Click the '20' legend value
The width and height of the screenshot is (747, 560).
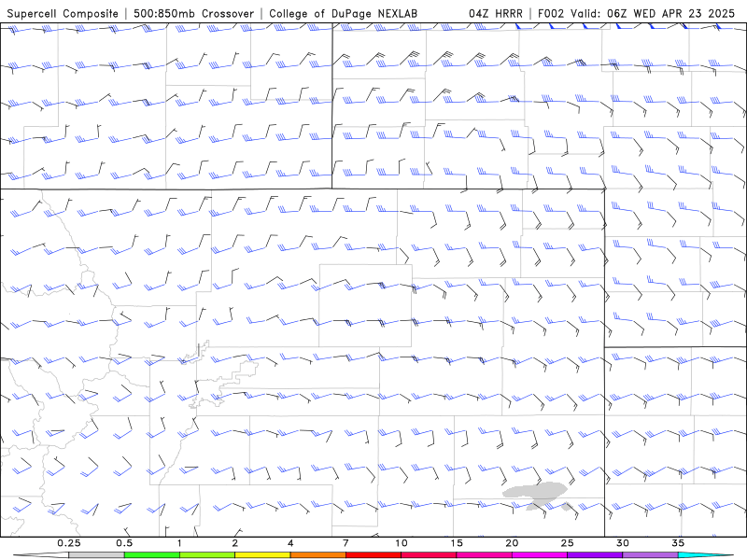click(x=512, y=543)
